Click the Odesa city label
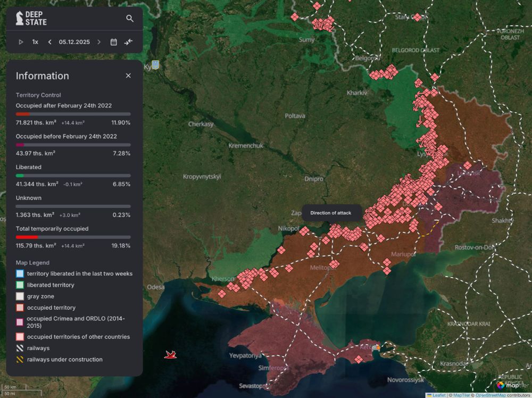 tap(156, 287)
